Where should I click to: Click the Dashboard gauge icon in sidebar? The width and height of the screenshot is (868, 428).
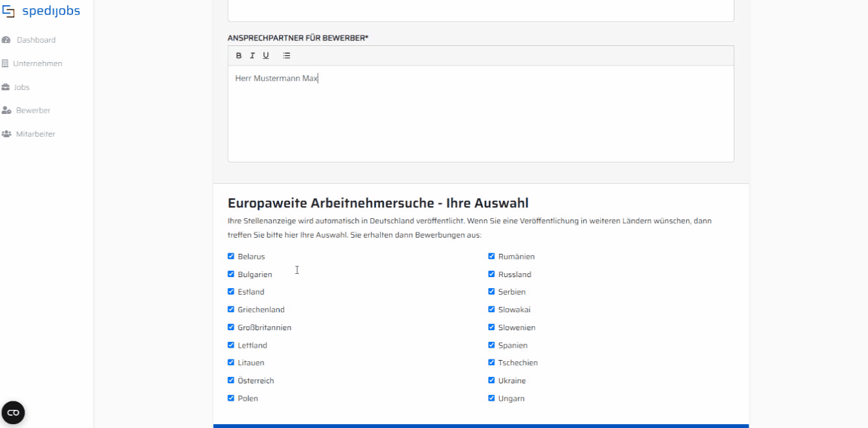click(6, 40)
